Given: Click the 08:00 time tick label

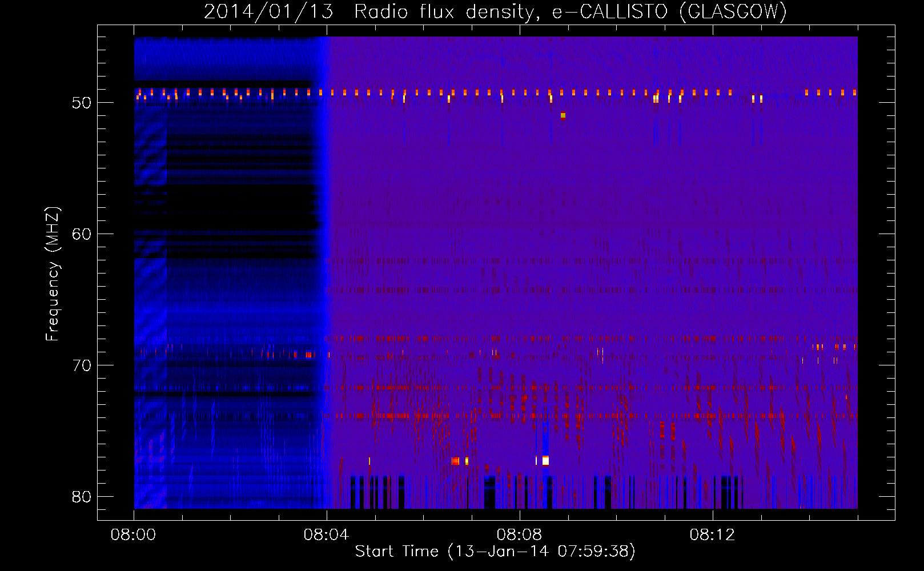Looking at the screenshot, I should pyautogui.click(x=134, y=535).
